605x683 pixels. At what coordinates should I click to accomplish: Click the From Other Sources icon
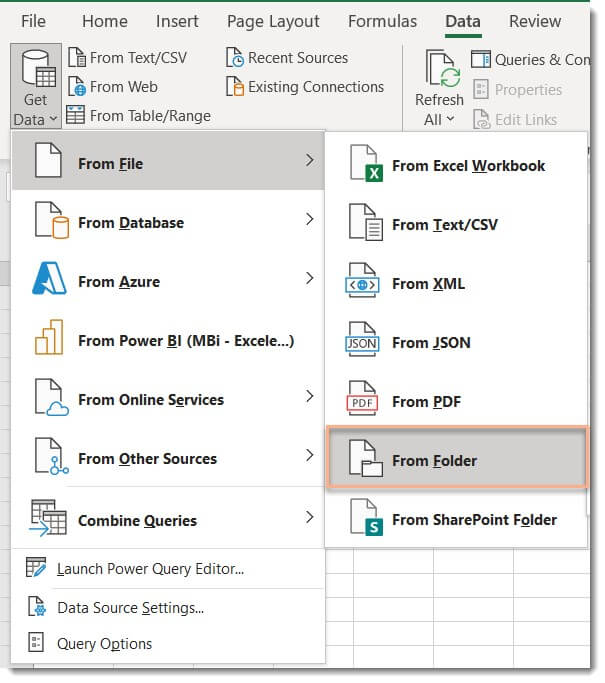point(51,456)
